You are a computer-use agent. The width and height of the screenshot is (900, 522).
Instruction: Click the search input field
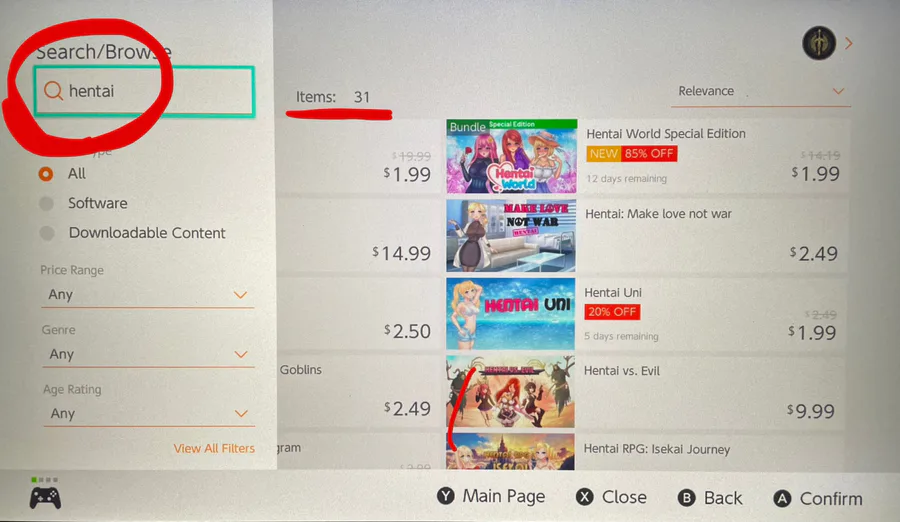click(x=144, y=91)
